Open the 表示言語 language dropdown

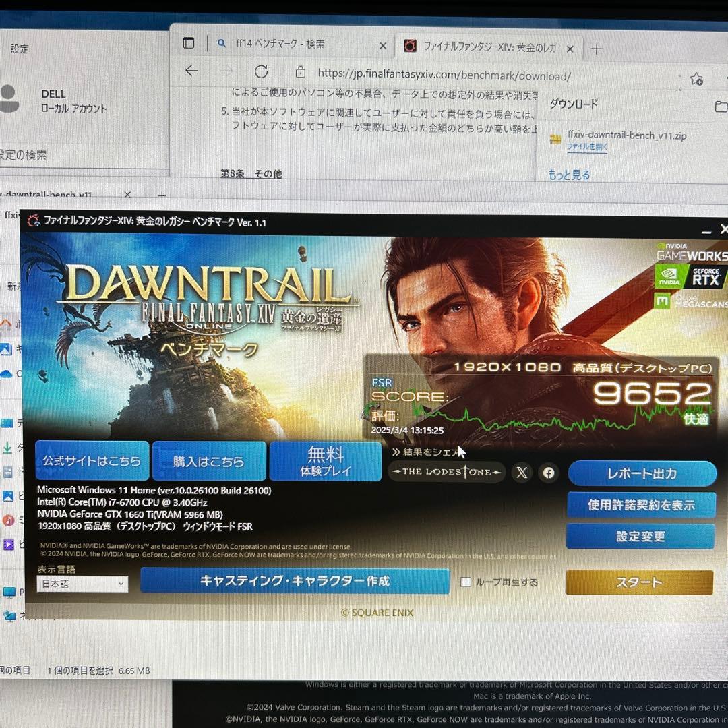click(x=82, y=585)
